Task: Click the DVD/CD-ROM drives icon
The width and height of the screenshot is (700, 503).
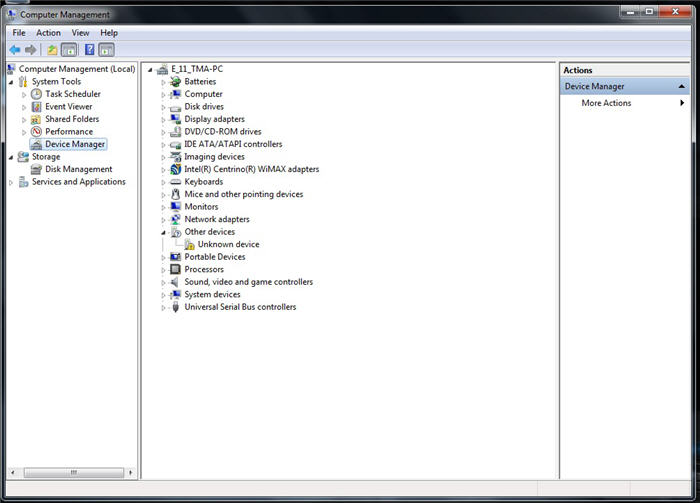Action: pyautogui.click(x=176, y=132)
